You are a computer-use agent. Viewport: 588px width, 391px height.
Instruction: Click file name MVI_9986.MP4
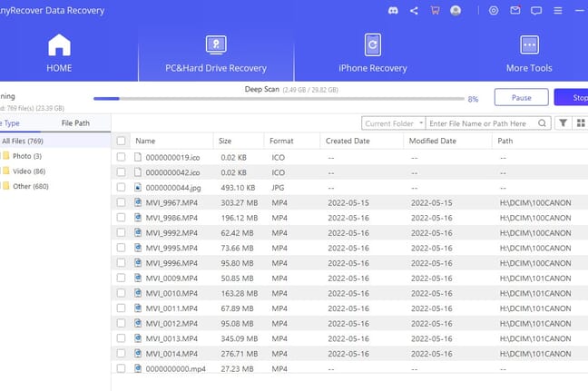(171, 218)
